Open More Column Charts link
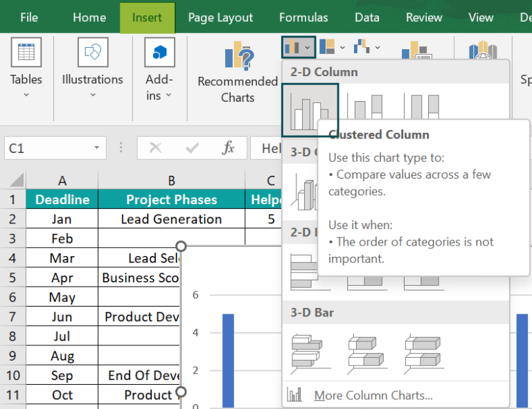Viewport: 532px width, 409px height. point(373,396)
